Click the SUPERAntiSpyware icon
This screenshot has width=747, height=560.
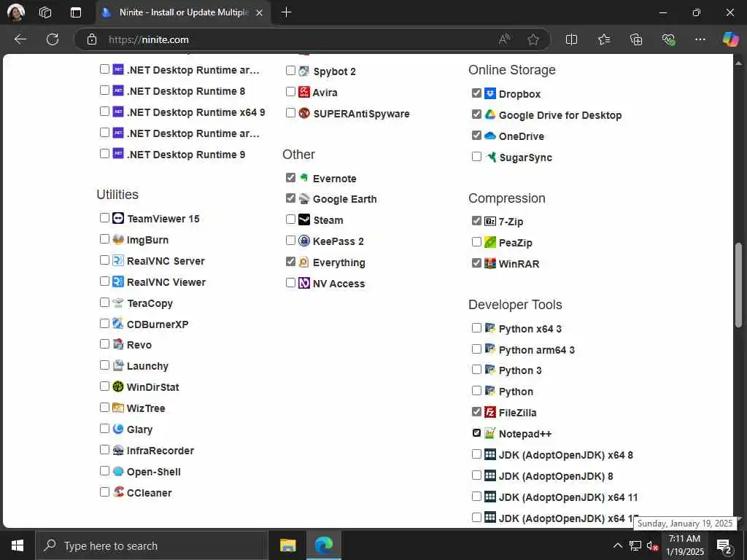[x=304, y=113]
